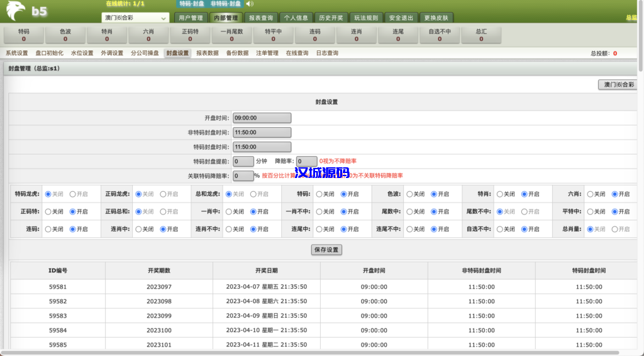Set 总肖量 to 开启
Screen dimensions: 644x356
click(x=615, y=229)
